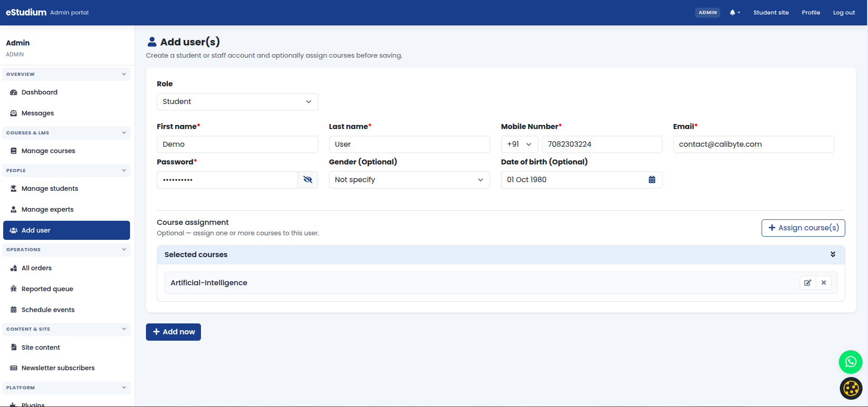The height and width of the screenshot is (407, 868).
Task: Click the ADMIN badge in the header
Action: coord(707,13)
